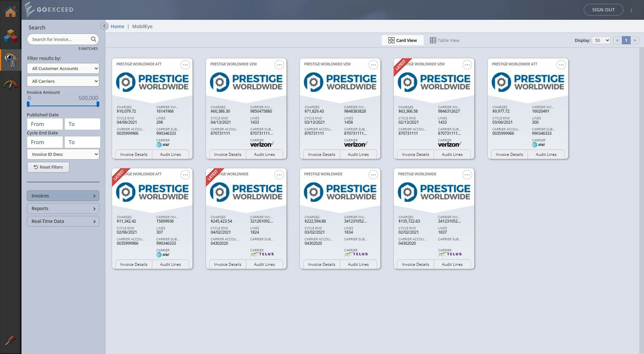The height and width of the screenshot is (354, 644).
Task: Open the gauge dashboard sidebar icon
Action: (10, 84)
